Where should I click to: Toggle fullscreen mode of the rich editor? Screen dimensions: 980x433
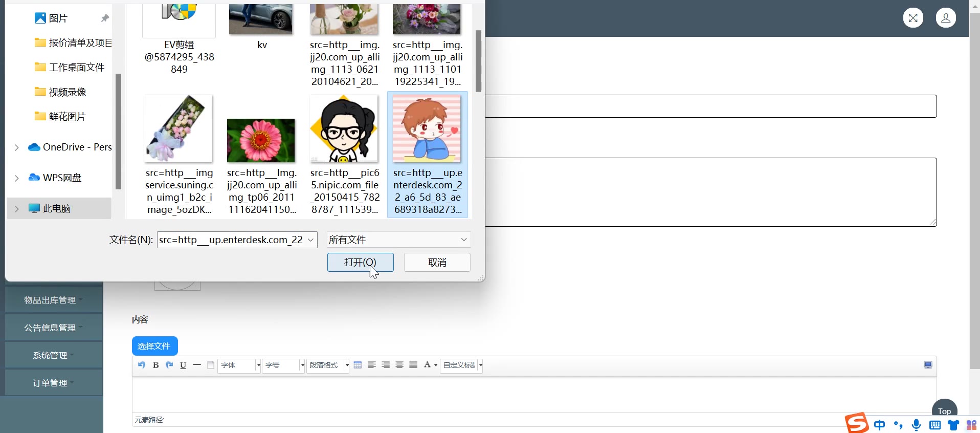(x=928, y=365)
